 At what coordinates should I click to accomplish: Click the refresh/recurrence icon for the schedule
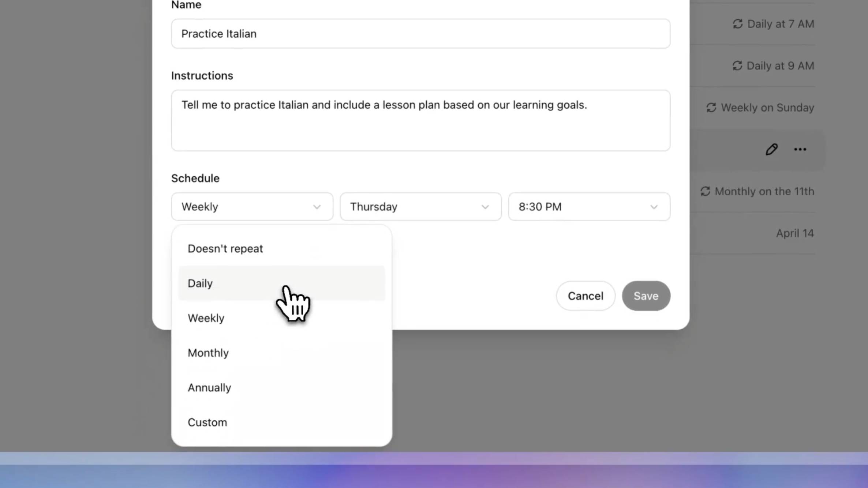pos(711,107)
